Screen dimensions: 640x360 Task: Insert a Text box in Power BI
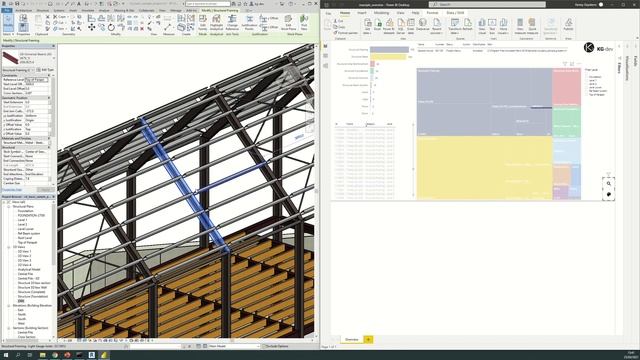492,26
